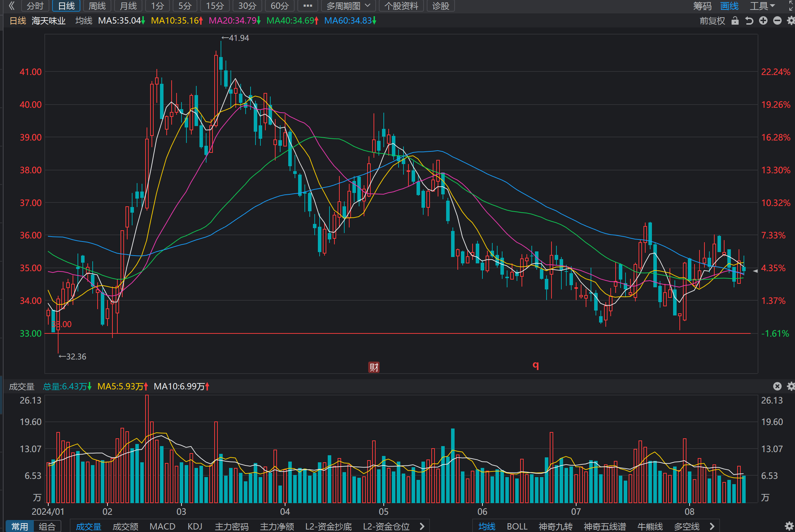Screen dimensions: 795x532
Task: Select the 60分 period button
Action: click(279, 6)
